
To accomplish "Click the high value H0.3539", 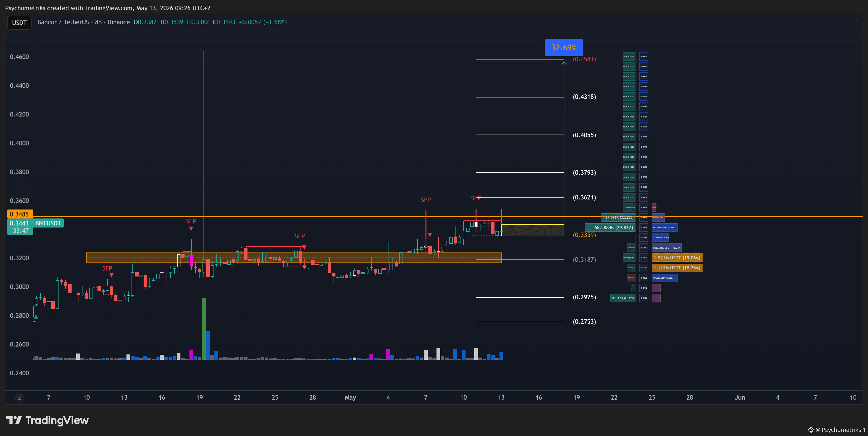I will (x=172, y=22).
